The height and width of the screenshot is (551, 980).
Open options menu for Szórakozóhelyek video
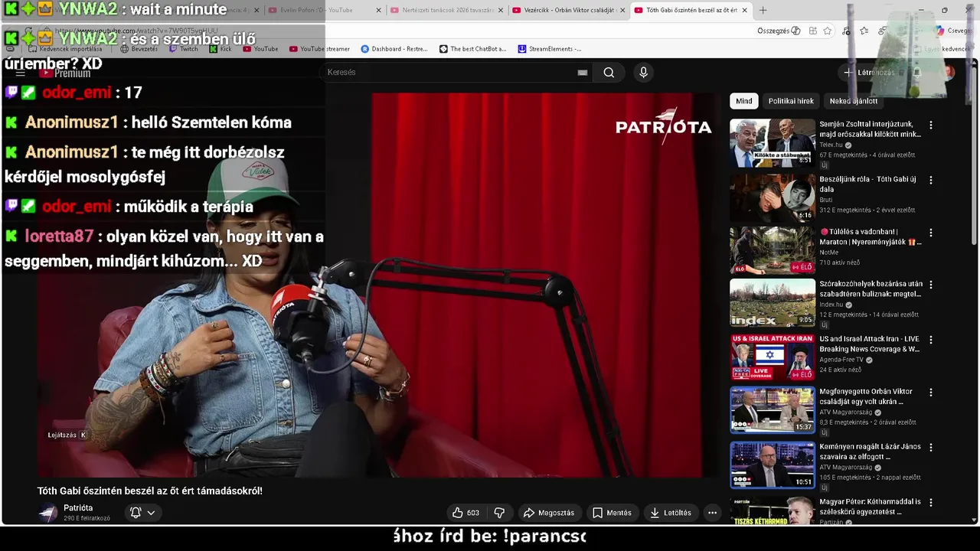(931, 285)
